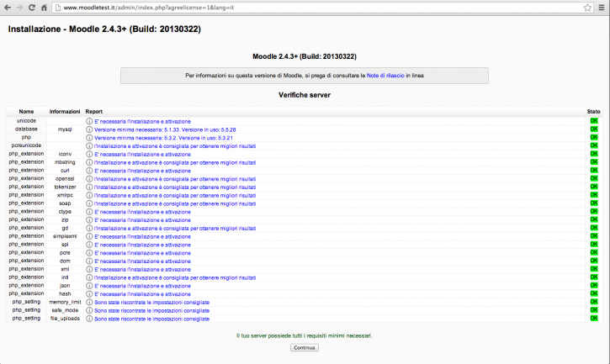Open the php minimum version 5.3.2 link
The height and width of the screenshot is (364, 610).
[163, 138]
